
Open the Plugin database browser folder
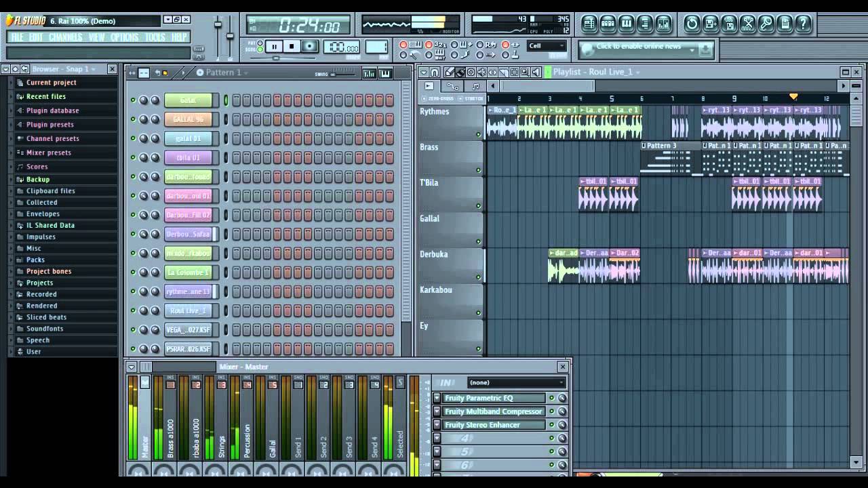52,110
